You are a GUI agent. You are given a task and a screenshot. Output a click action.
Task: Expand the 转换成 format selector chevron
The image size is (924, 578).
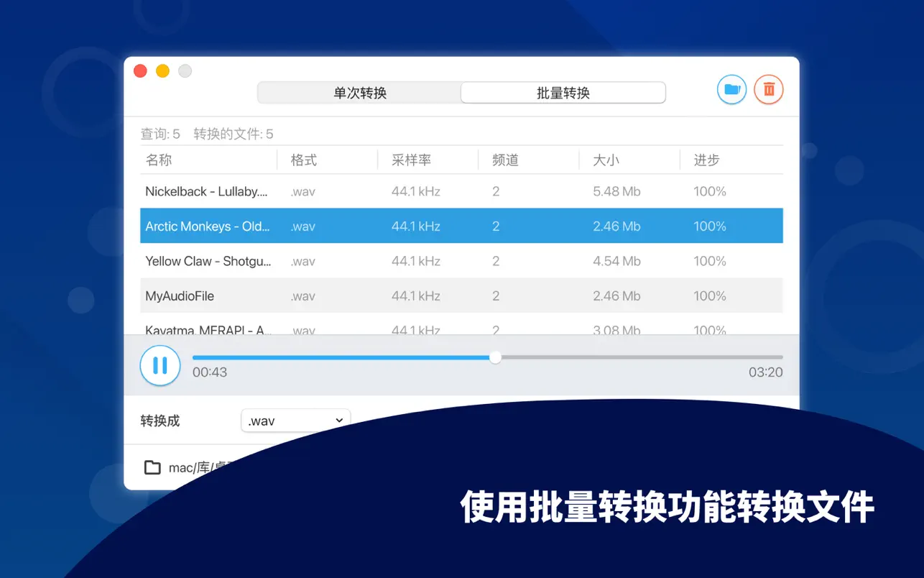click(x=338, y=421)
